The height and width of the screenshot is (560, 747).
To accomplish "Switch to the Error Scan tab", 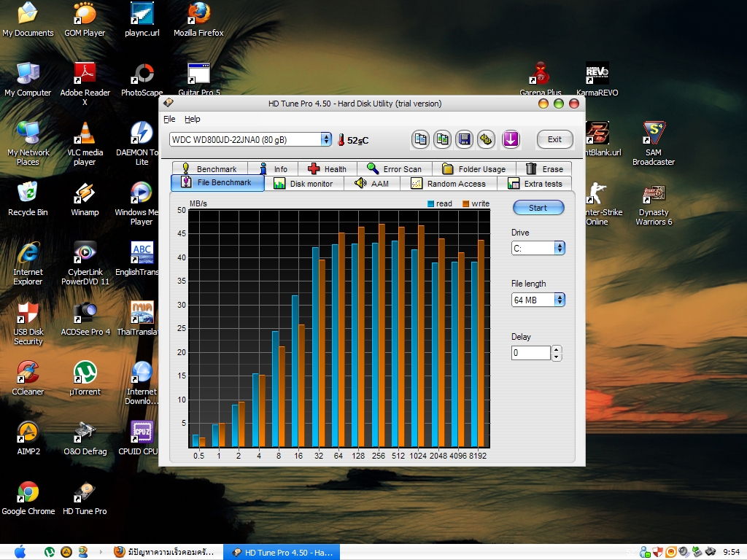I will pyautogui.click(x=394, y=169).
